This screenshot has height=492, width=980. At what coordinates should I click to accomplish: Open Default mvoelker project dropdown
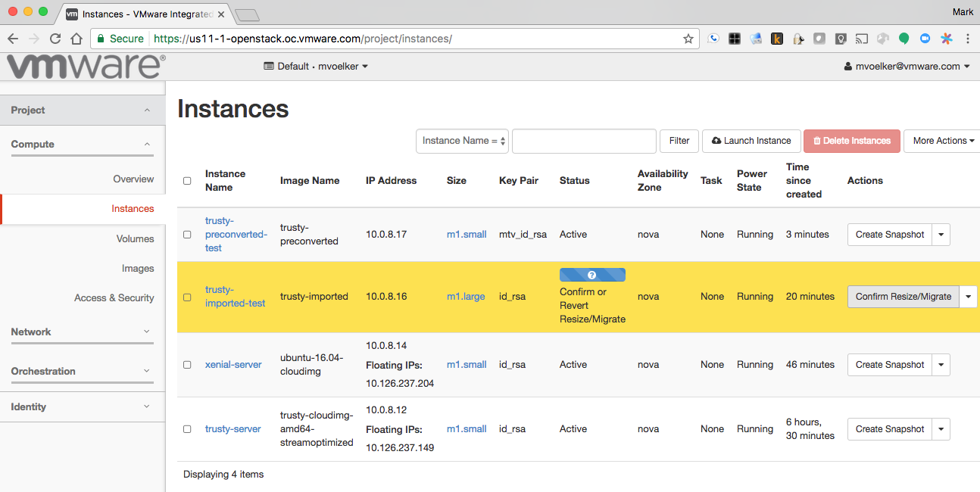[316, 67]
